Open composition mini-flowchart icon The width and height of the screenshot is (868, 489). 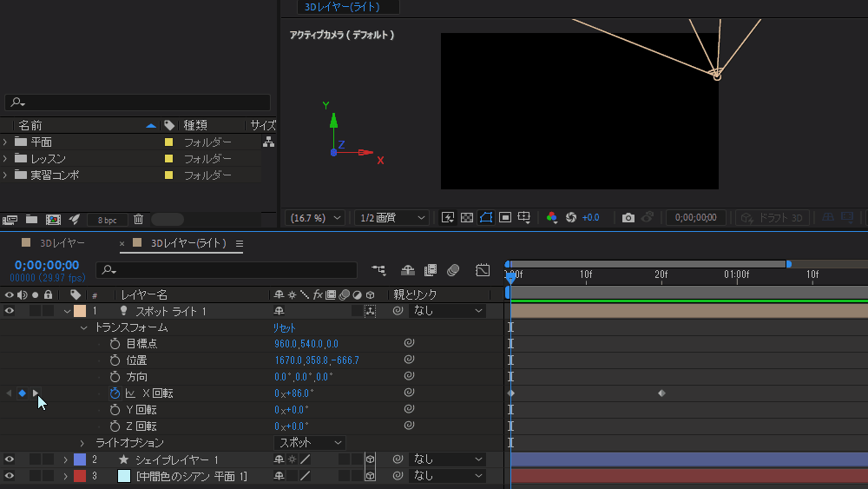pos(378,270)
